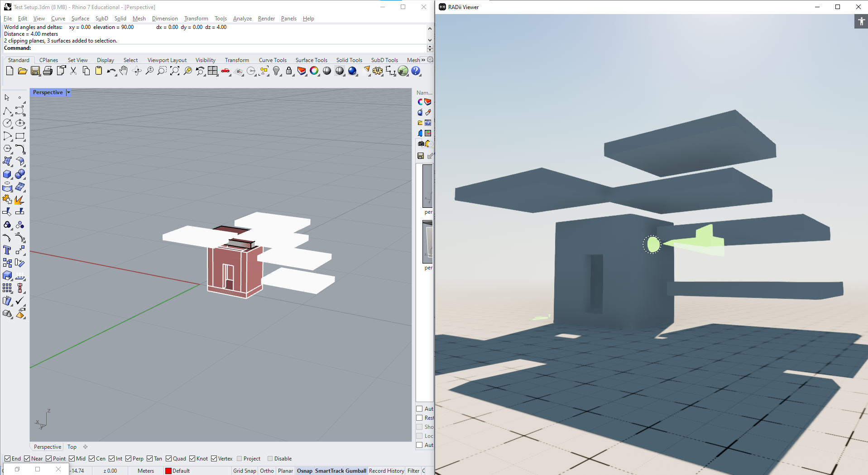Open the File menu
Image resolution: width=868 pixels, height=475 pixels.
(x=8, y=19)
